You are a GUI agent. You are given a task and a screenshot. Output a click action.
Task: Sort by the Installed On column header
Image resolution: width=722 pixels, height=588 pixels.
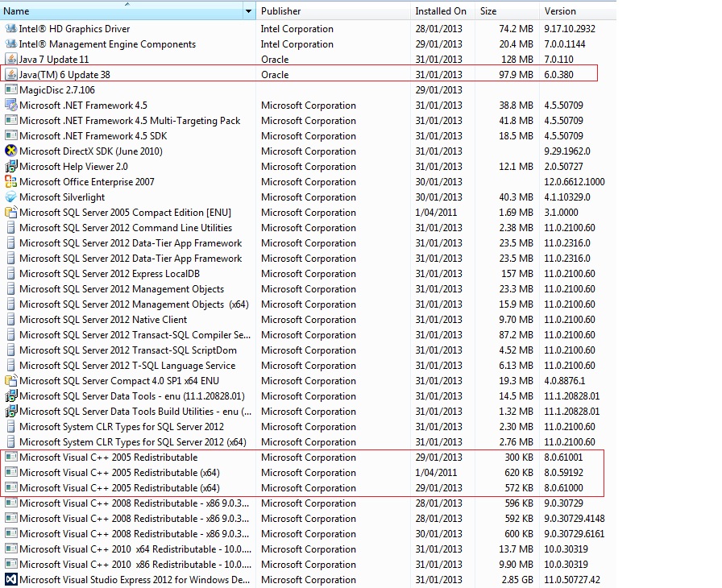click(x=442, y=11)
